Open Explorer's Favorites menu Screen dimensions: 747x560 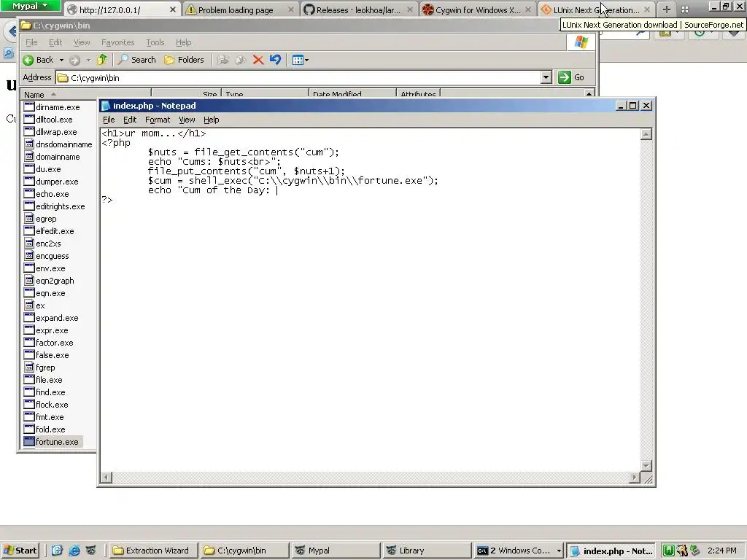[x=117, y=42]
